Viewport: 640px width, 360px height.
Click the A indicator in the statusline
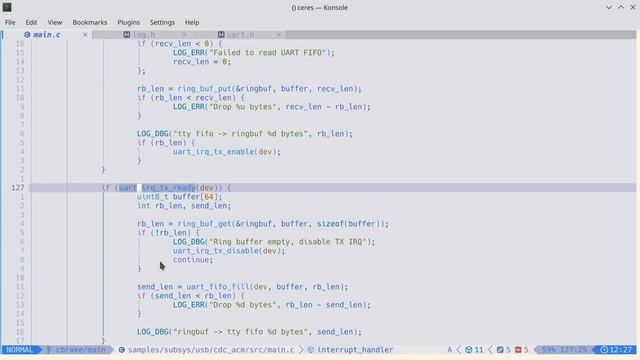pyautogui.click(x=450, y=350)
